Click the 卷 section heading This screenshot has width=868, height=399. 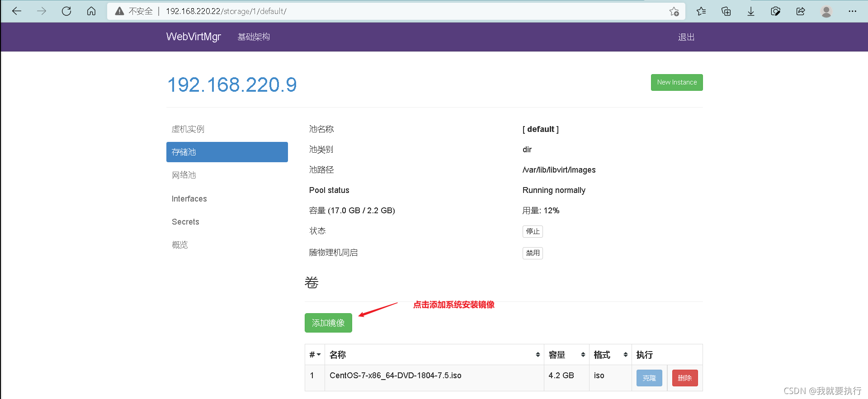point(311,282)
